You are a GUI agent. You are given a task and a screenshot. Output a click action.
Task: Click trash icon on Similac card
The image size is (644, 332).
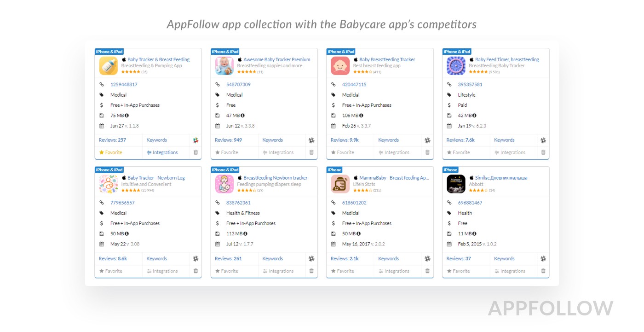[543, 271]
